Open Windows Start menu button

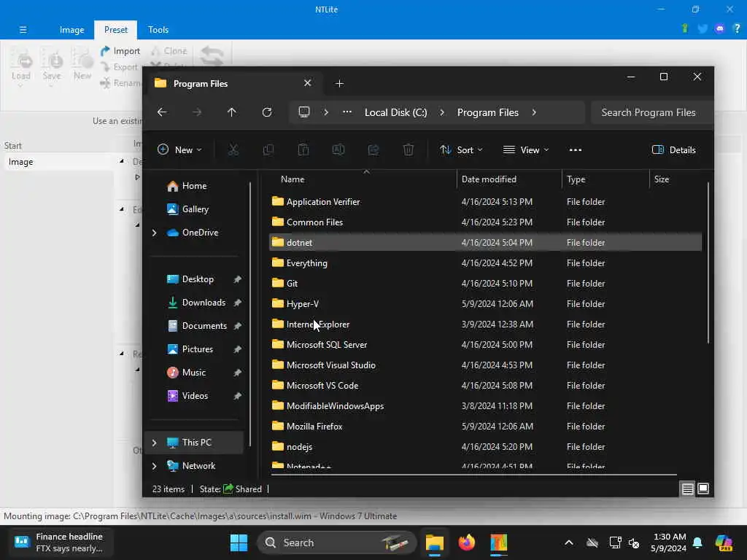pos(239,542)
